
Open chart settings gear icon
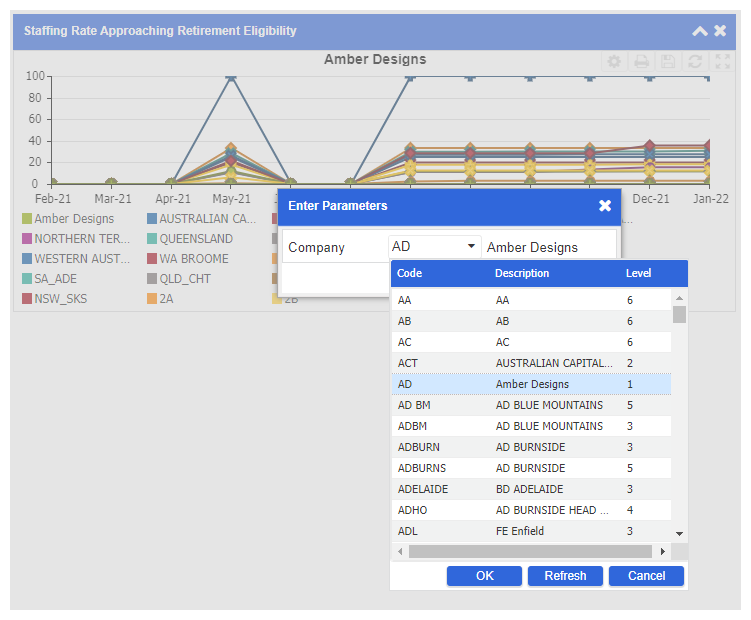click(614, 61)
